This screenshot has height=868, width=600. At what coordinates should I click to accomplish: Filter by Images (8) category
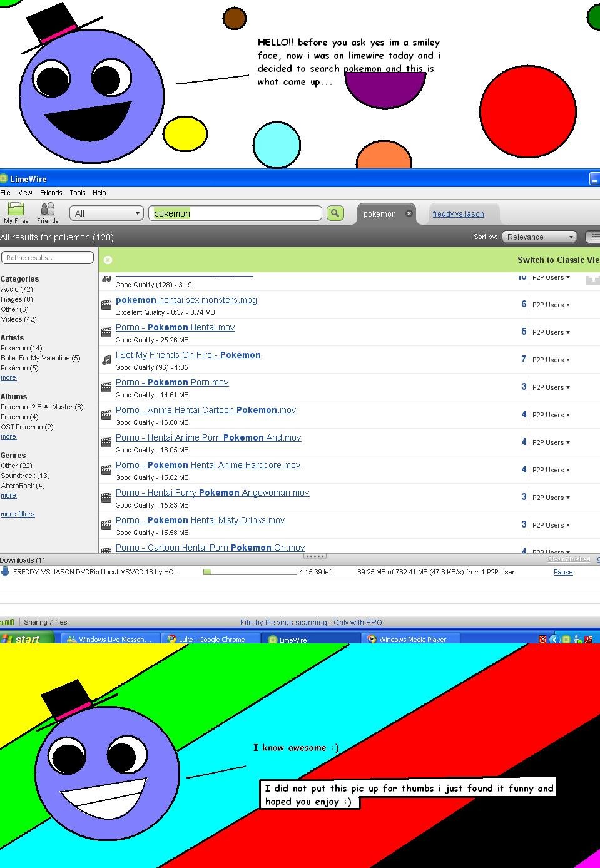[17, 299]
